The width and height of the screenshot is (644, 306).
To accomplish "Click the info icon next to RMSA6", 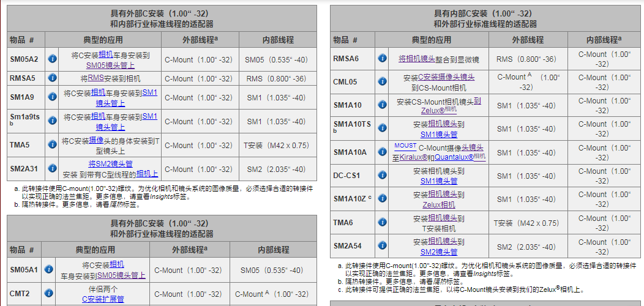I will click(382, 59).
